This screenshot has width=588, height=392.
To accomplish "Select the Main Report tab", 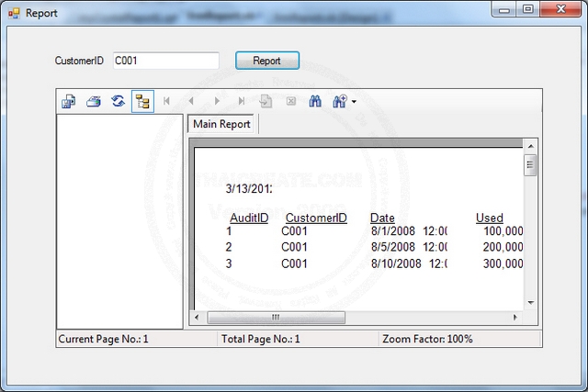I will [221, 125].
